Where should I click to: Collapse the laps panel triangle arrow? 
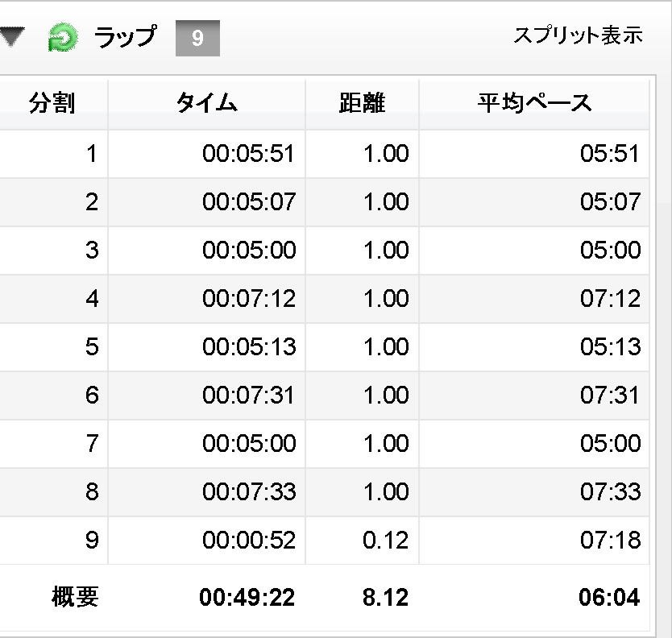click(x=12, y=36)
